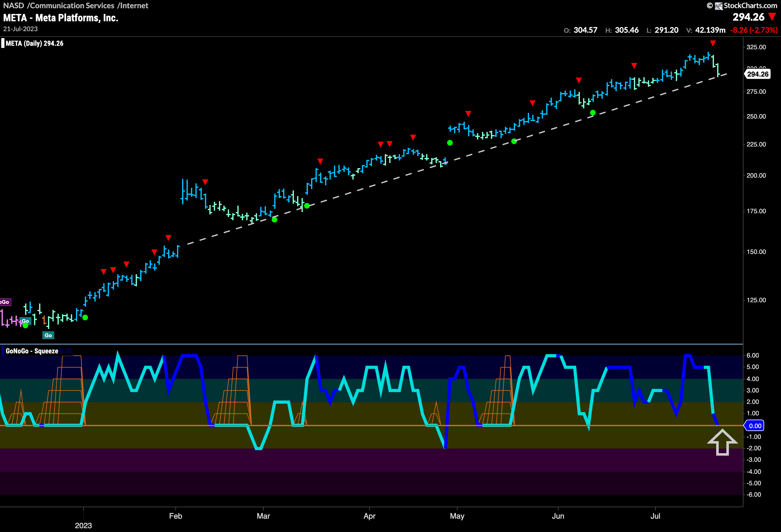Click the META - Meta Platforms, Inc. title
This screenshot has height=532, width=781.
click(61, 18)
